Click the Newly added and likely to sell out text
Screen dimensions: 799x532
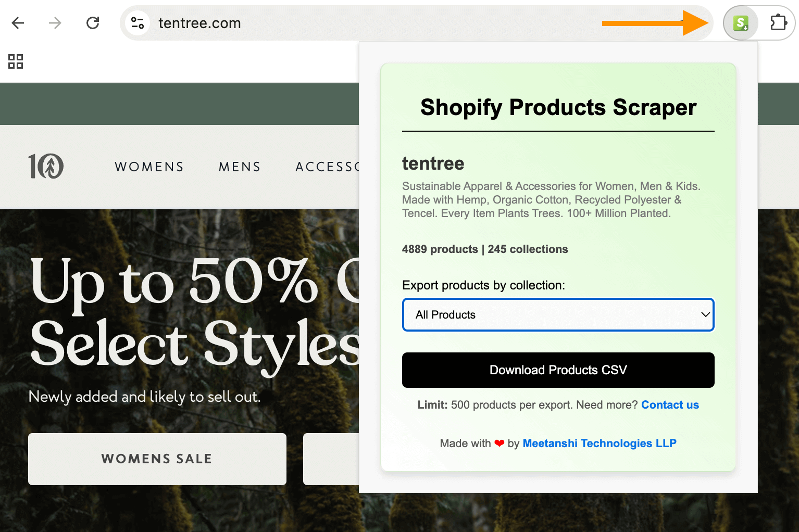[x=144, y=397]
